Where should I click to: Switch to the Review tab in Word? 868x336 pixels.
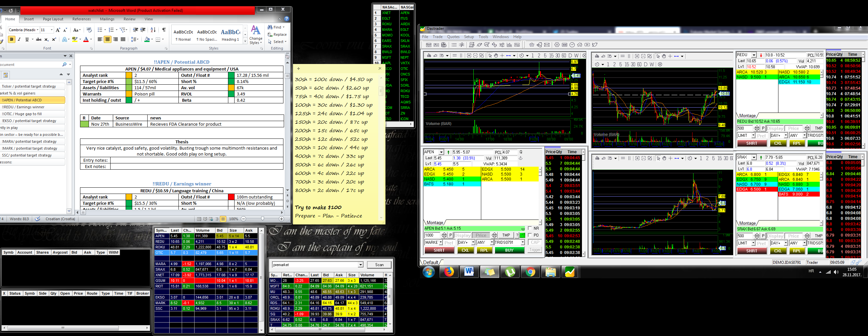click(130, 19)
